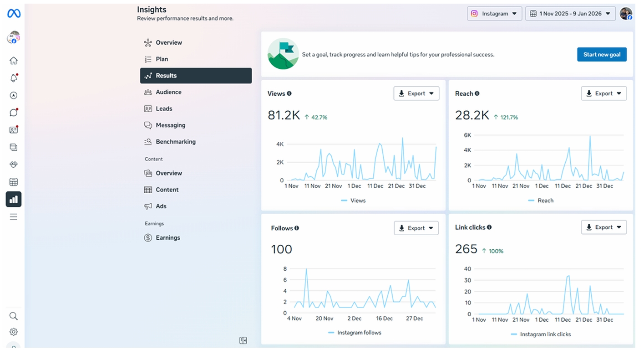Go to Benchmarking in the Insights menu
644x355 pixels.
(175, 142)
